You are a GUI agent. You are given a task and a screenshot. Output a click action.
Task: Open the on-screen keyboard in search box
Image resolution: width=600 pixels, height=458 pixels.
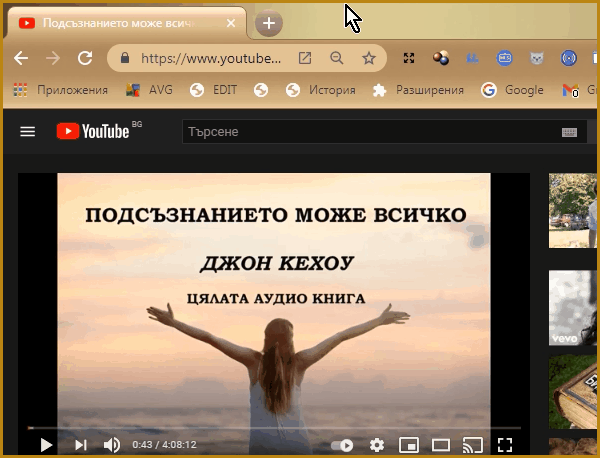click(569, 132)
